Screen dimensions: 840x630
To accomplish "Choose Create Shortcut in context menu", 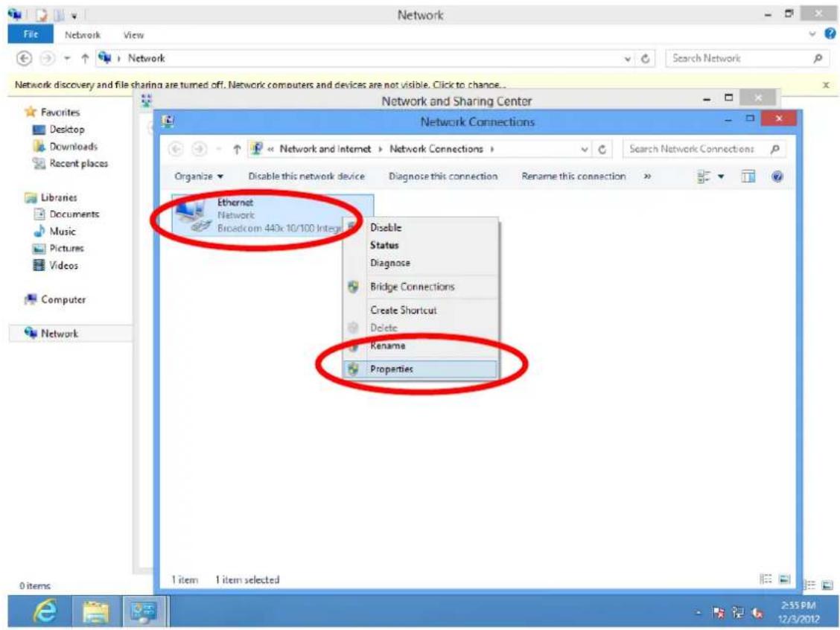I will pyautogui.click(x=404, y=311).
